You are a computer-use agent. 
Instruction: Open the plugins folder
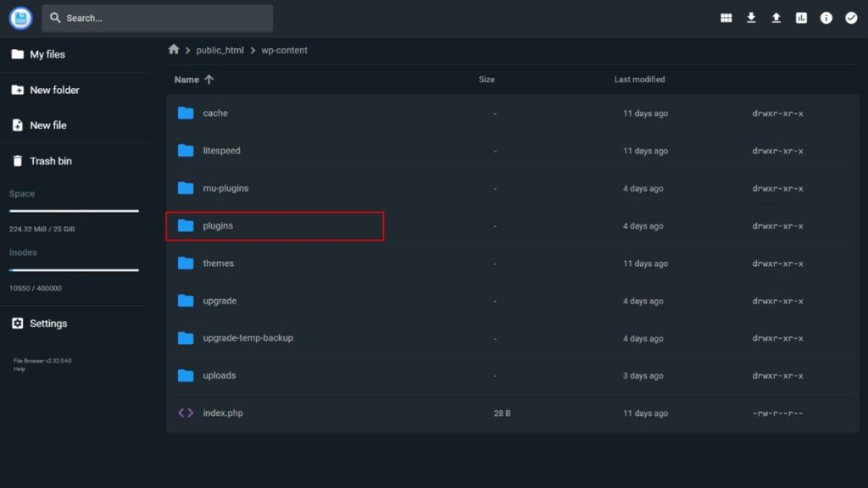(x=219, y=225)
